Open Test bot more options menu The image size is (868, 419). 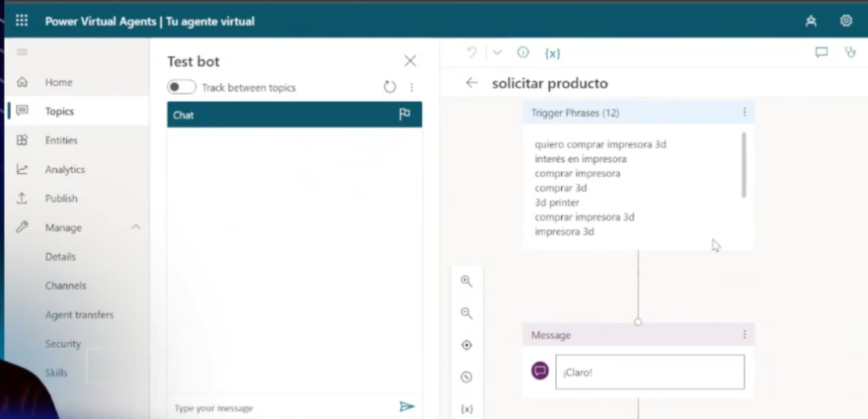point(411,87)
